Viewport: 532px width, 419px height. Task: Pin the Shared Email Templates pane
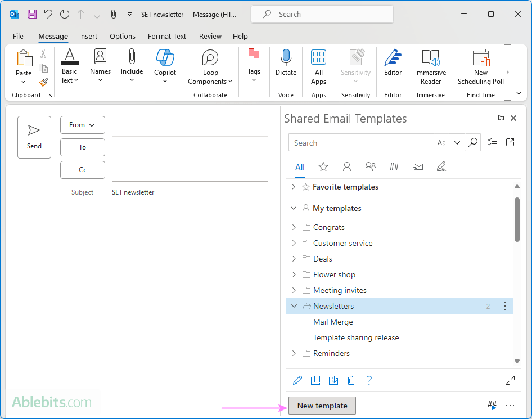tap(499, 118)
